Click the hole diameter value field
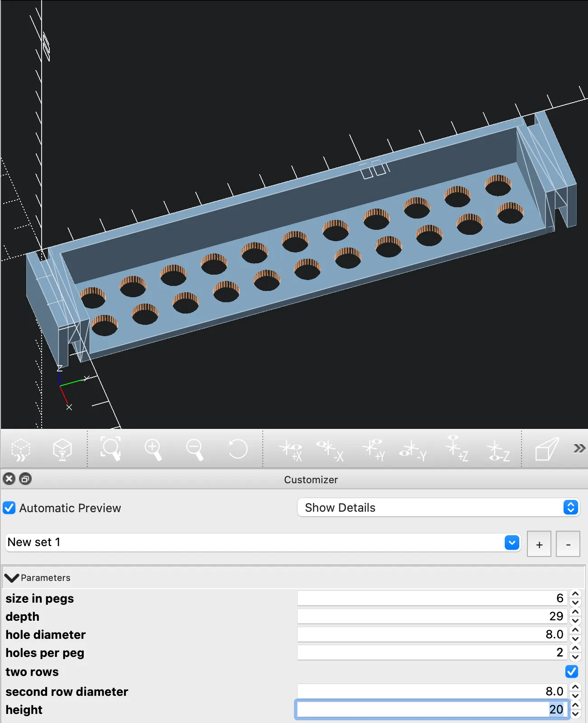588x723 pixels. point(432,634)
